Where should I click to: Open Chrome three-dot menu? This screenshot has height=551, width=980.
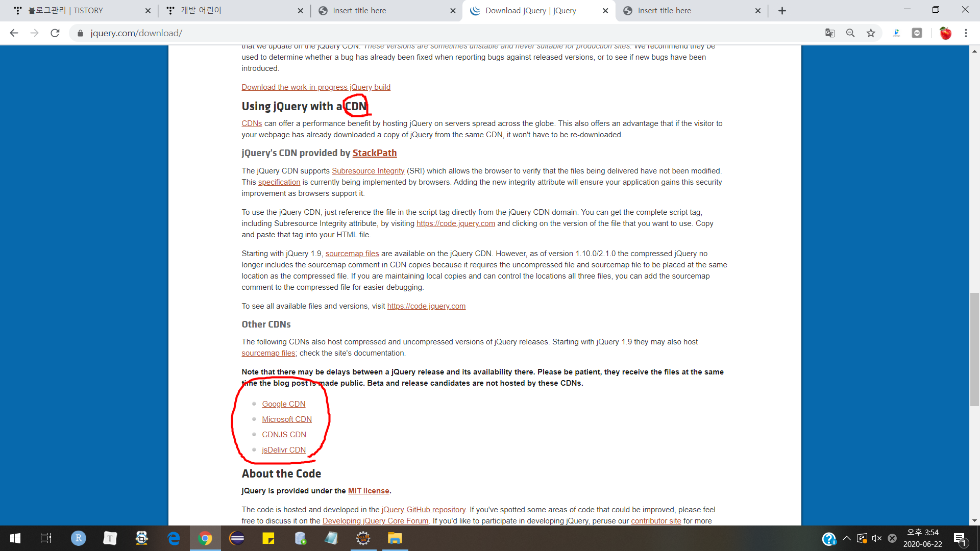tap(966, 33)
